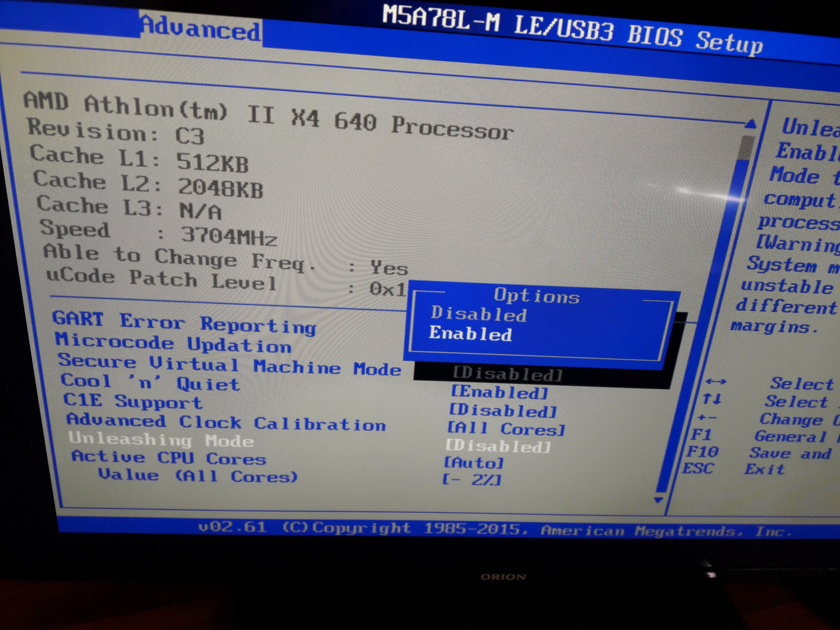Click the up-down arrows key hint icon
This screenshot has width=840, height=630.
(712, 399)
